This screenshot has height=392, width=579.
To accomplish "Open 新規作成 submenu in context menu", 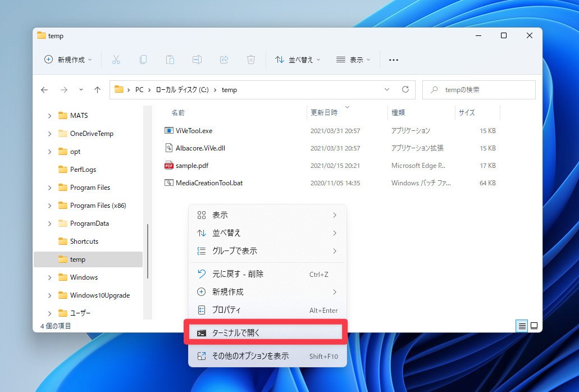I will click(x=267, y=292).
